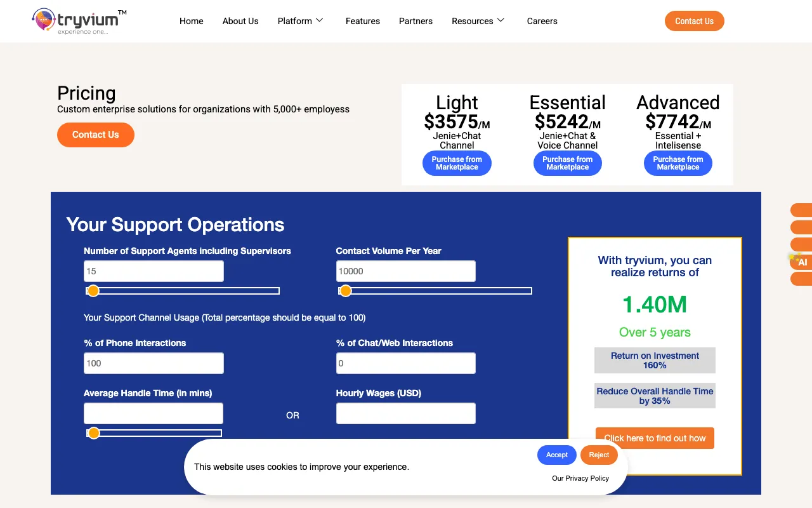Click the average handle time slider handle

coord(94,433)
